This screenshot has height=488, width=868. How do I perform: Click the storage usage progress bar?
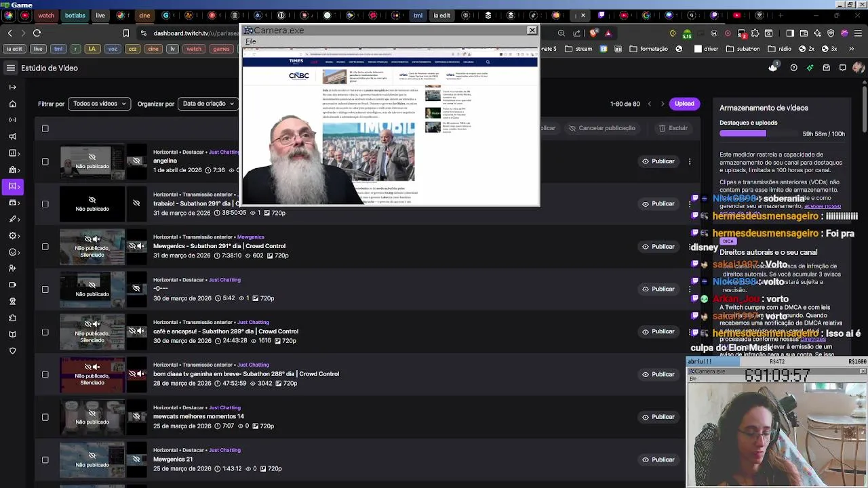coord(759,134)
